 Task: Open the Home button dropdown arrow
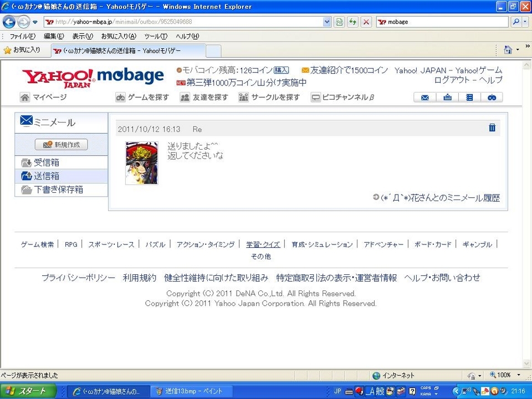coord(518,50)
